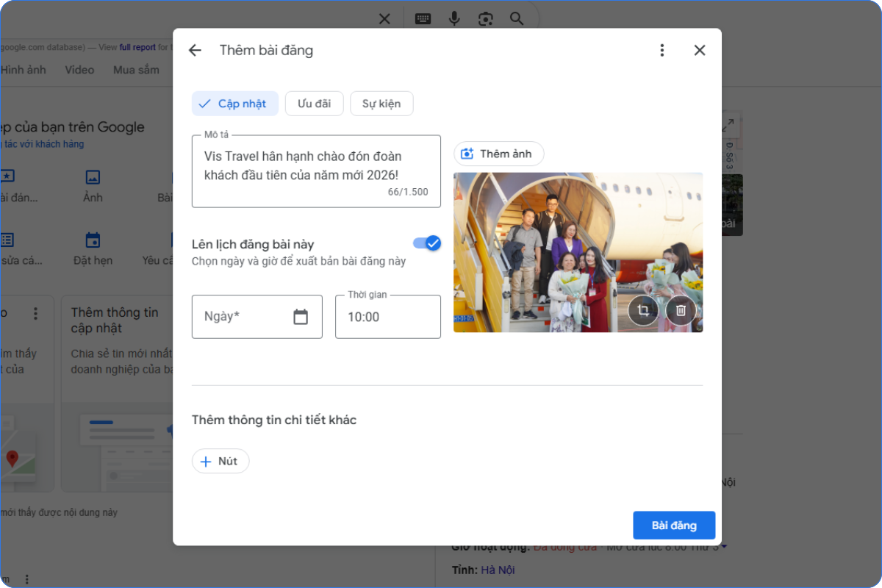Switch to the Ưu đãi option
882x588 pixels.
click(314, 103)
